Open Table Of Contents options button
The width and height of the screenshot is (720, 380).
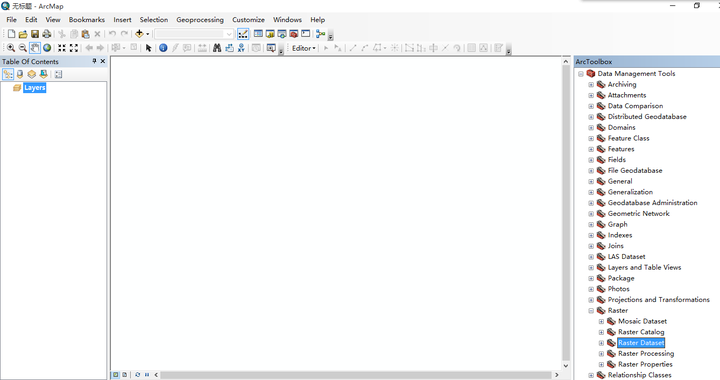tap(58, 74)
